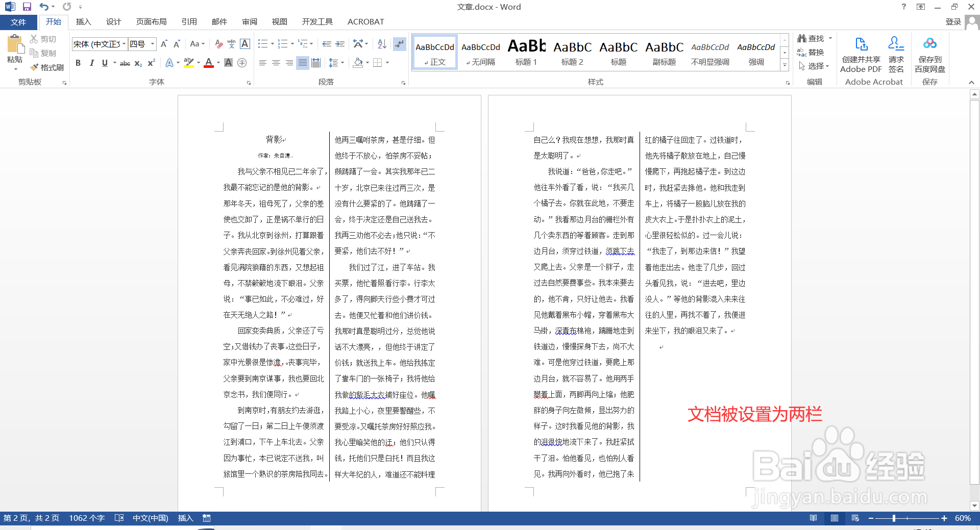Open line spacing options
This screenshot has height=530, width=980.
336,63
